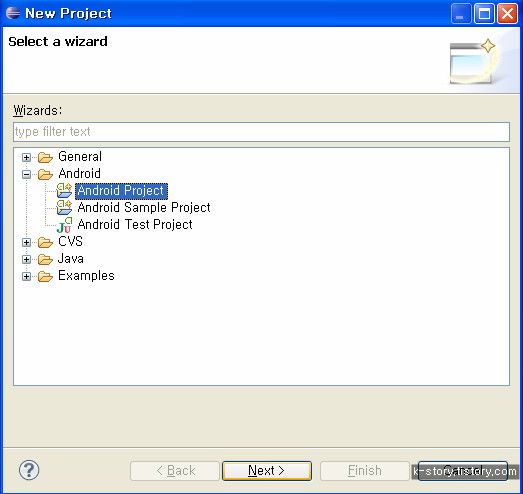
Task: Click the Android Sample Project wizard icon
Action: pyautogui.click(x=64, y=207)
